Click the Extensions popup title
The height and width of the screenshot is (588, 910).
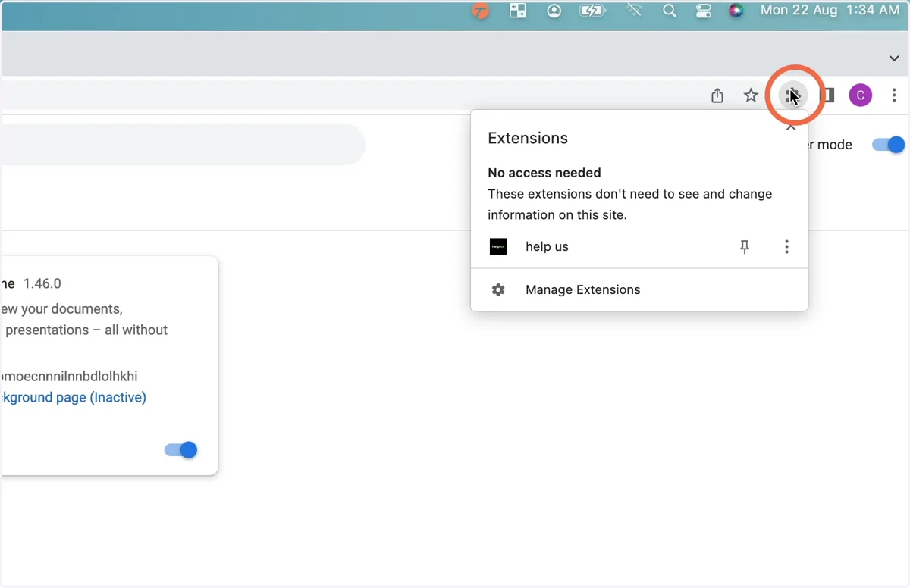coord(528,138)
